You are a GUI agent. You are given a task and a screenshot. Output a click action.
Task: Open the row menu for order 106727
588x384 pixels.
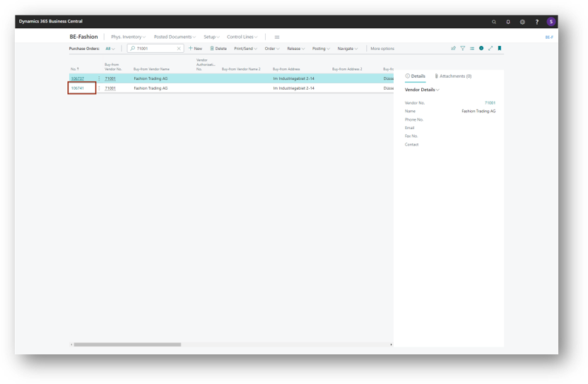(x=99, y=78)
